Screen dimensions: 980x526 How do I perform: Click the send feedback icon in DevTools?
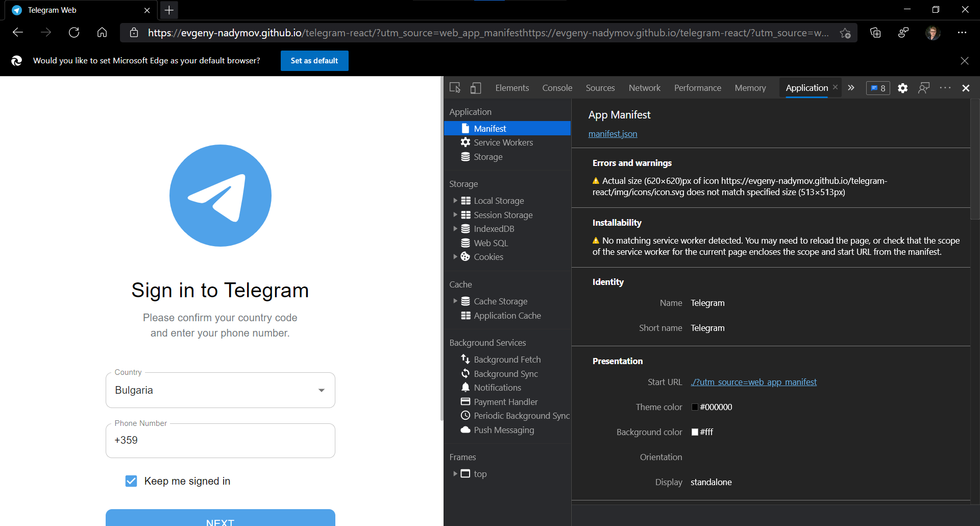[924, 88]
